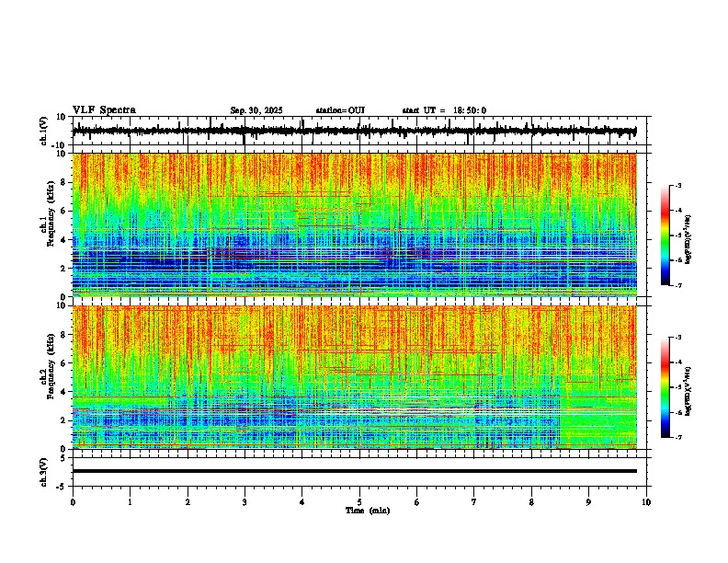
Task: Click the "-3" tick on ch.2 colorbar
Action: pyautogui.click(x=678, y=338)
